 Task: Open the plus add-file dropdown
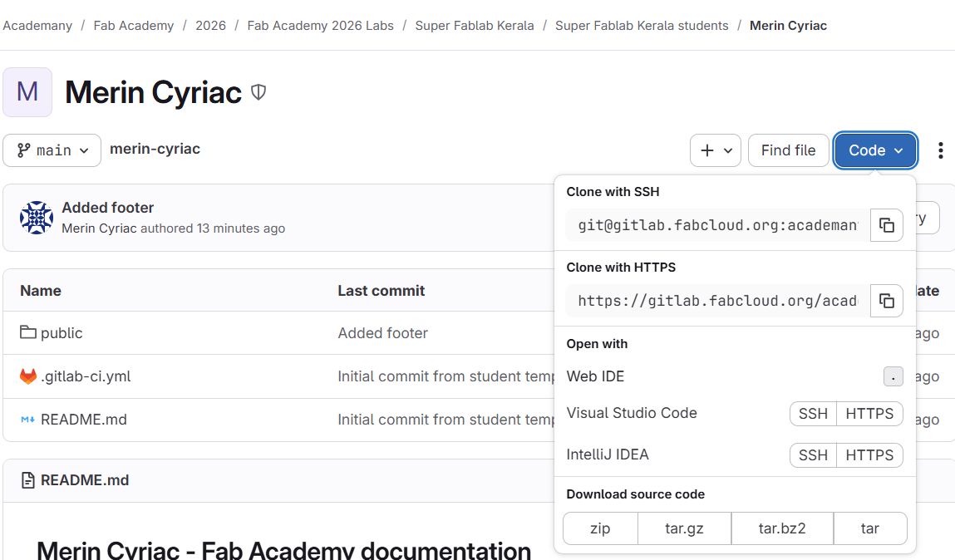coord(715,150)
